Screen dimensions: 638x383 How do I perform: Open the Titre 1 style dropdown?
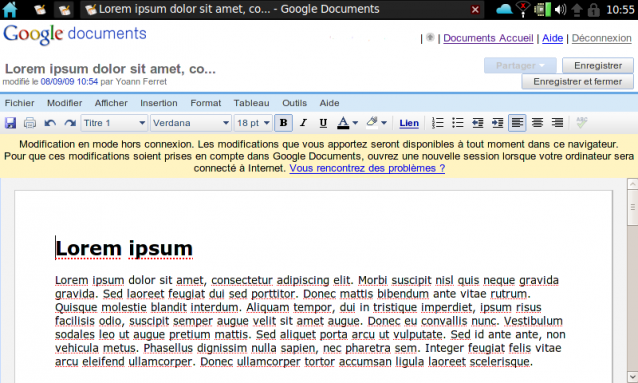(114, 123)
